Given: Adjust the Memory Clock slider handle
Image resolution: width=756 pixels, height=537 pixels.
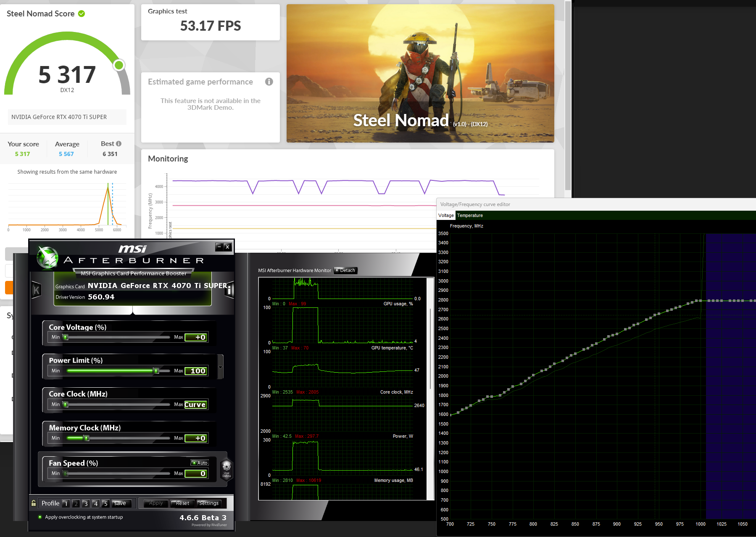Looking at the screenshot, I should click(87, 438).
